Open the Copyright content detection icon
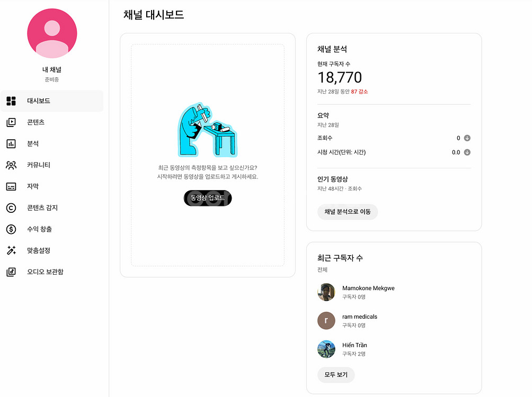The width and height of the screenshot is (532, 397). (x=11, y=208)
